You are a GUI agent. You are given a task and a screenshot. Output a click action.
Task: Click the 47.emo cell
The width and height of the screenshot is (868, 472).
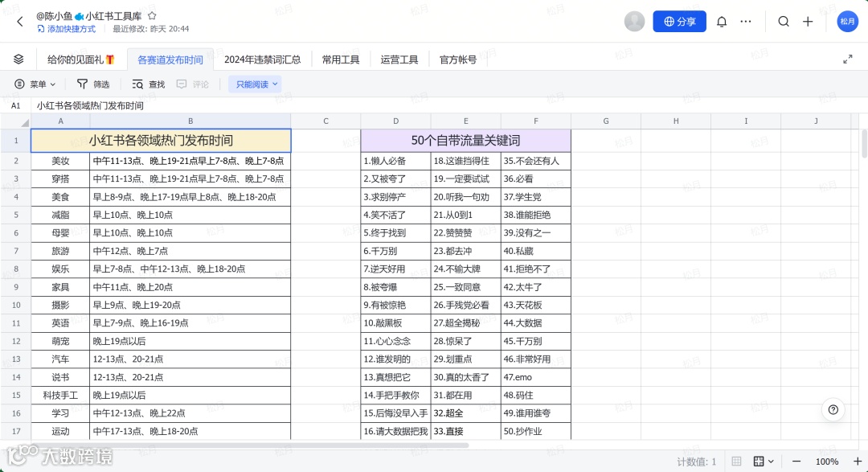536,377
